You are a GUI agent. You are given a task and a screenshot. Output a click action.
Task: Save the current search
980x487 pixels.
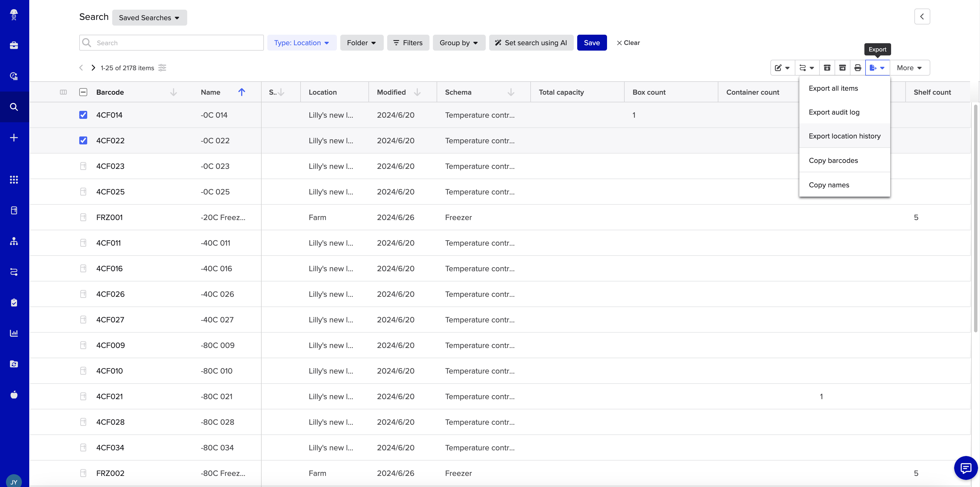(x=592, y=43)
